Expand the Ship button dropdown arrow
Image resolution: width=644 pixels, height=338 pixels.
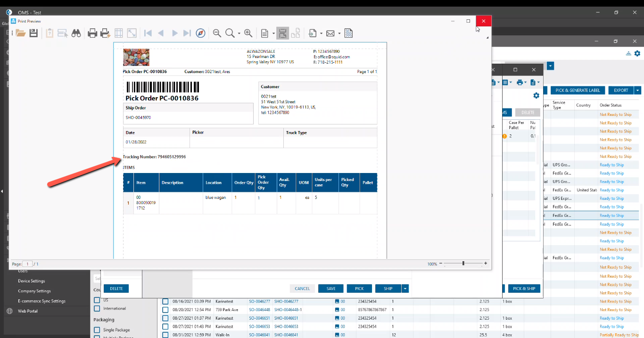tap(405, 289)
